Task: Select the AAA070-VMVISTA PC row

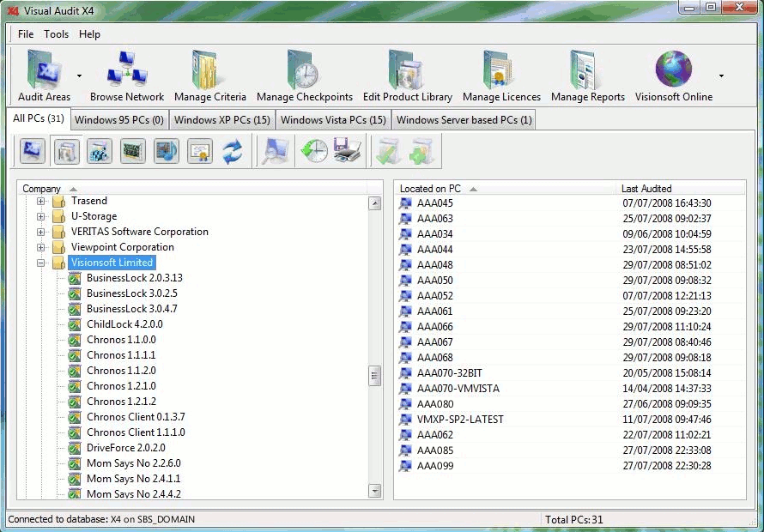Action: (570, 389)
